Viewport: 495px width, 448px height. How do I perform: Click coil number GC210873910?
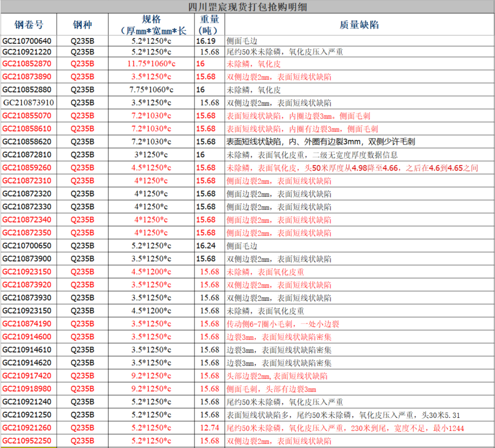29,103
